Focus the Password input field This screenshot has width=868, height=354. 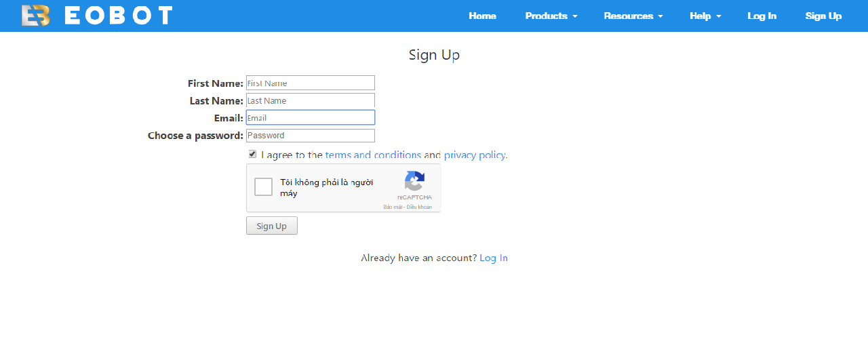click(311, 135)
